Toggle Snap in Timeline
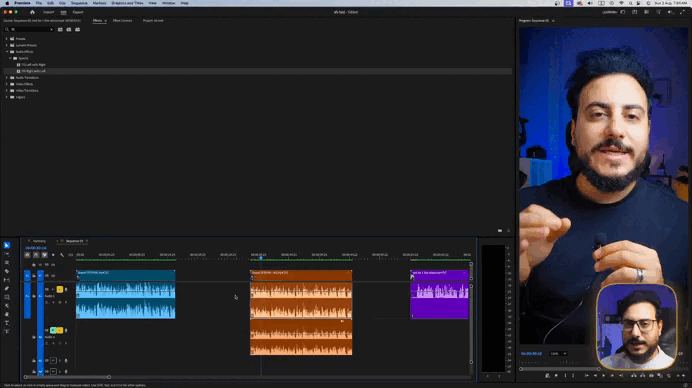The height and width of the screenshot is (388, 692). pyautogui.click(x=36, y=255)
